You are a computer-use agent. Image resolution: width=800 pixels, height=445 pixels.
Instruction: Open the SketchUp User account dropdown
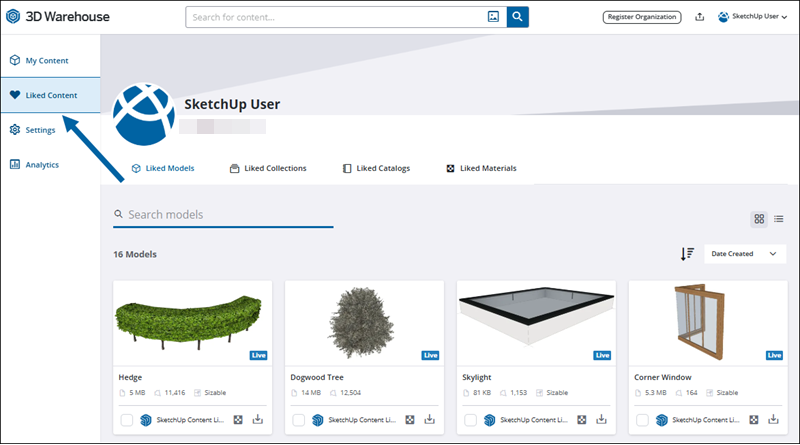(752, 17)
